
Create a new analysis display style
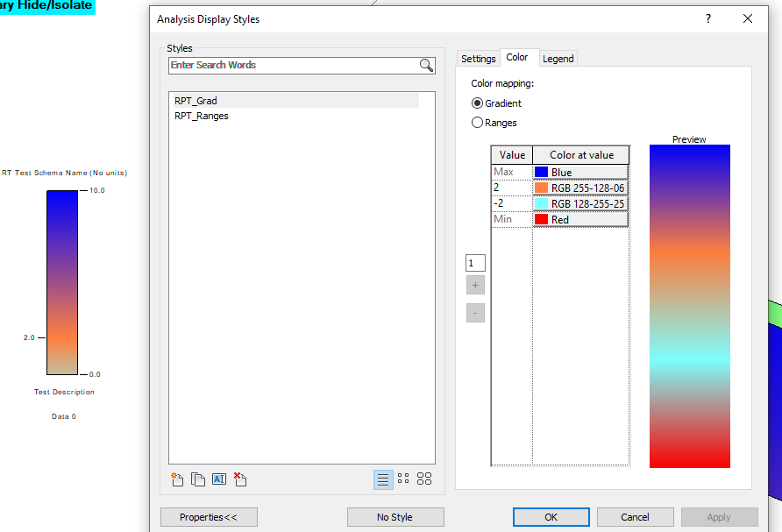coord(176,479)
